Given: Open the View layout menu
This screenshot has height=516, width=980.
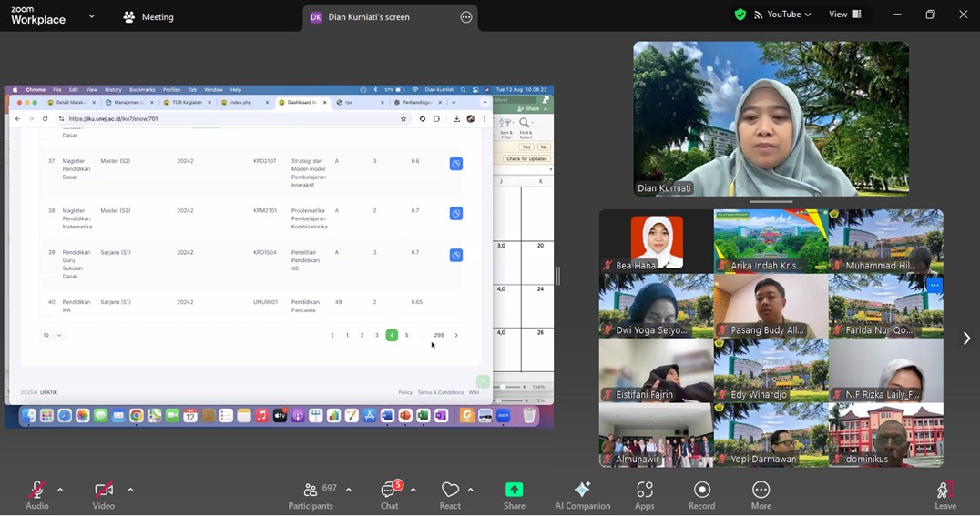Looking at the screenshot, I should pos(844,15).
